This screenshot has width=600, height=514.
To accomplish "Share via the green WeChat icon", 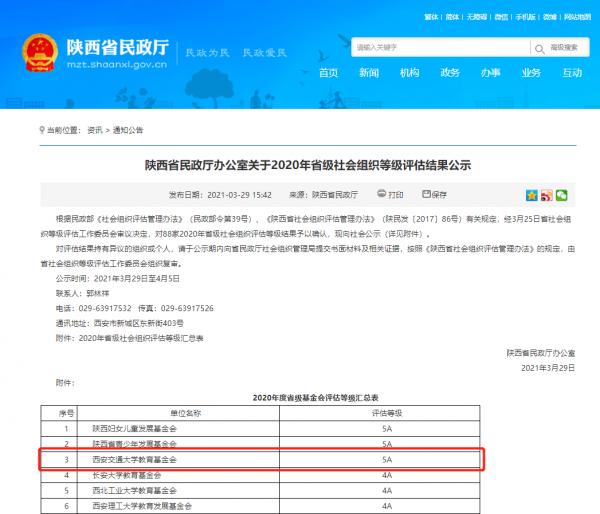I will point(562,195).
